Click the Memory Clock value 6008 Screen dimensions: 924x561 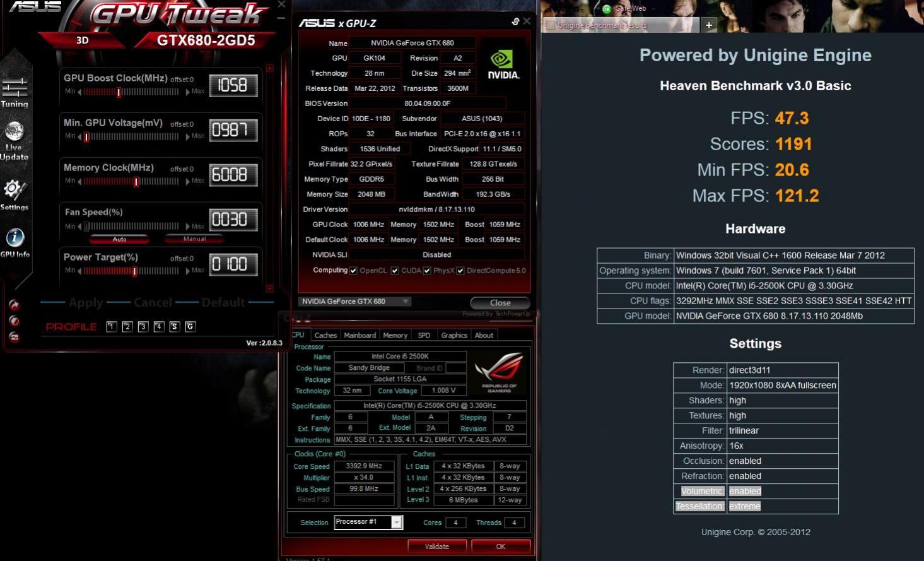[x=233, y=175]
